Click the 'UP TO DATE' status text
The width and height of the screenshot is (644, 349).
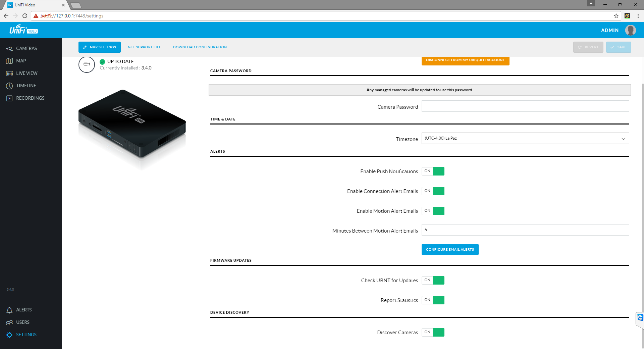pyautogui.click(x=120, y=61)
